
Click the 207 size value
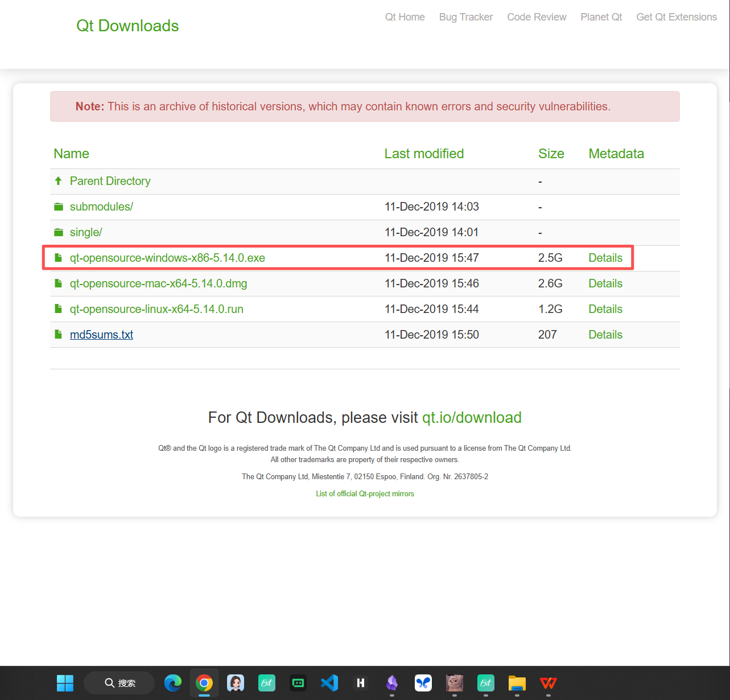tap(547, 335)
